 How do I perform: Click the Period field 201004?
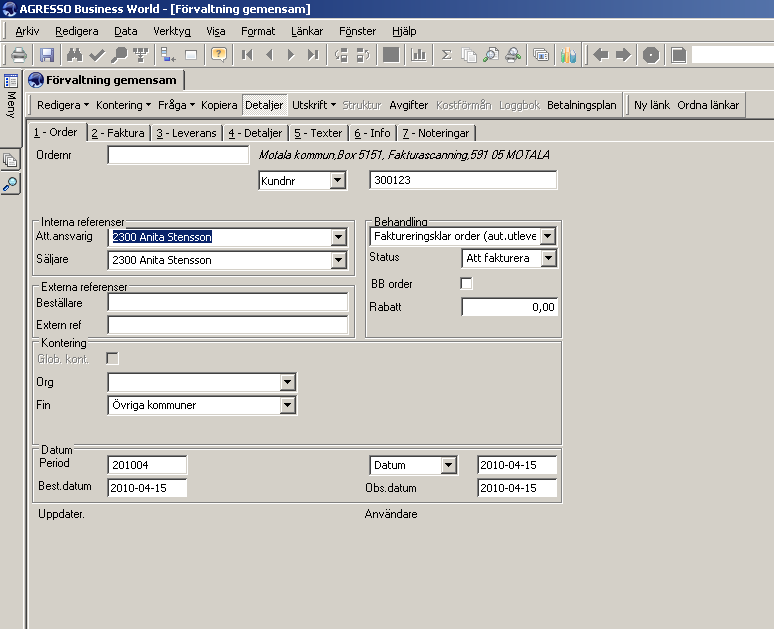[147, 465]
